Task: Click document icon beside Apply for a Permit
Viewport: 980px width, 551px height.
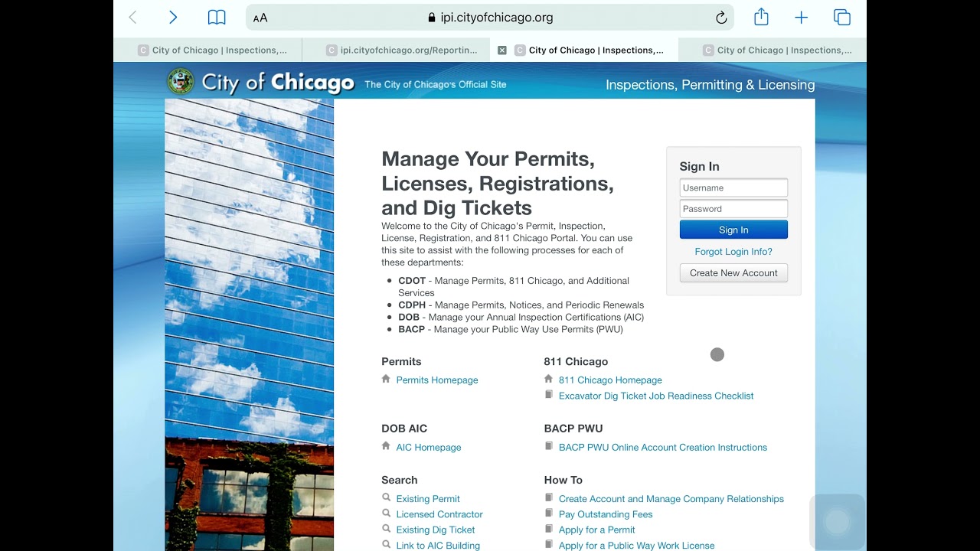Action: tap(549, 529)
